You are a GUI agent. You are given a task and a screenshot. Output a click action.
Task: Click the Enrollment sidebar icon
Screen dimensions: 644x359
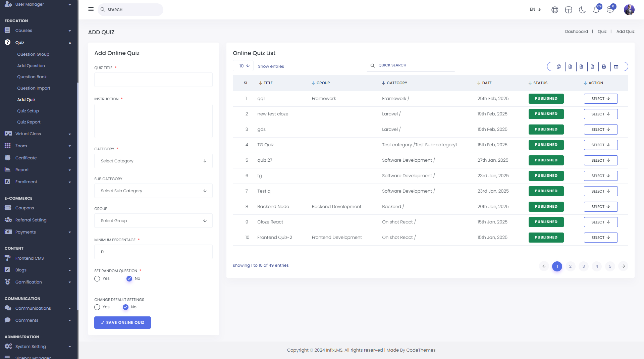point(7,182)
